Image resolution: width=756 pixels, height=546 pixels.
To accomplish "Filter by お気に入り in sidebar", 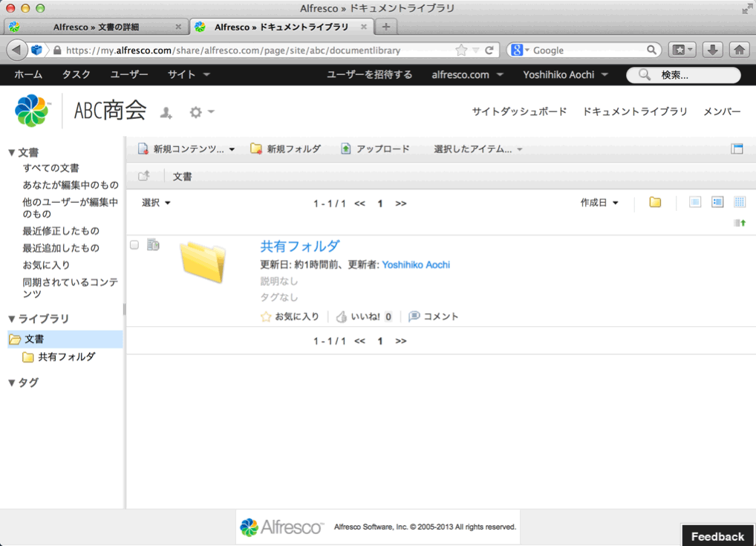I will (46, 265).
